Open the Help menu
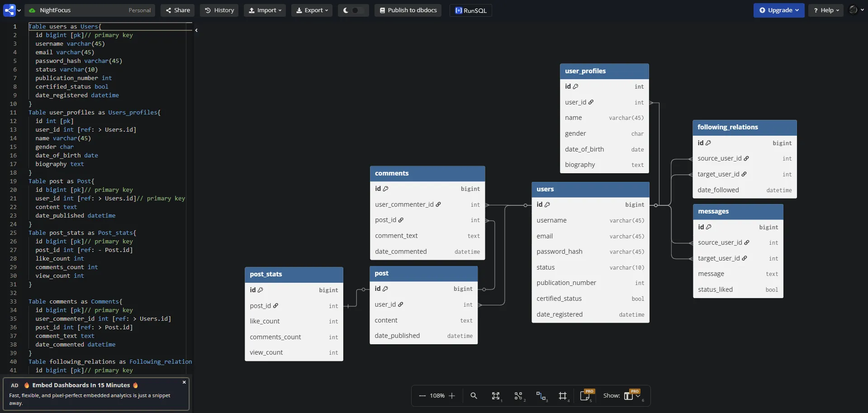This screenshot has height=413, width=868. click(x=826, y=10)
